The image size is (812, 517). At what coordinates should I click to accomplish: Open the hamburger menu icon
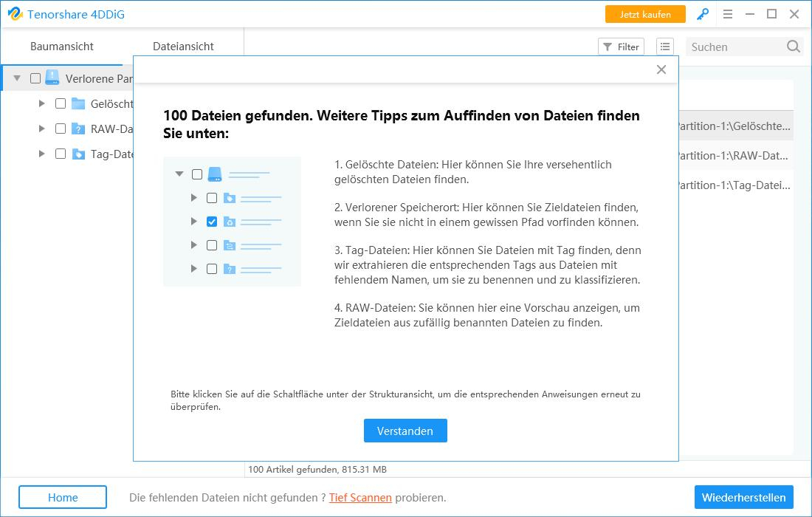coord(728,13)
